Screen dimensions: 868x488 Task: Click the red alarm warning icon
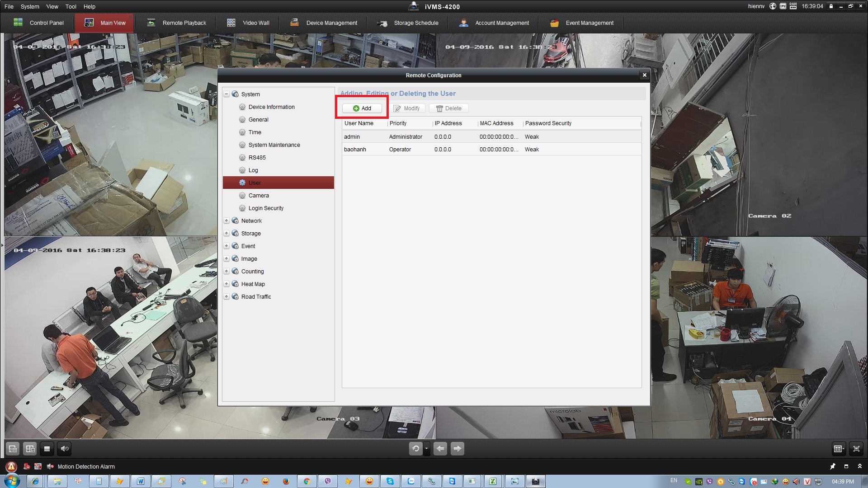pos(11,467)
